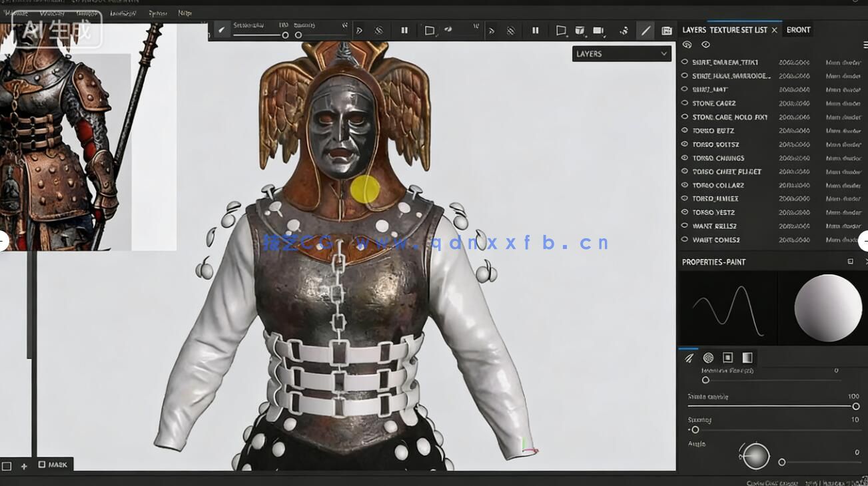Open the material sphere tab in the Properties-Paint panel

(x=708, y=358)
